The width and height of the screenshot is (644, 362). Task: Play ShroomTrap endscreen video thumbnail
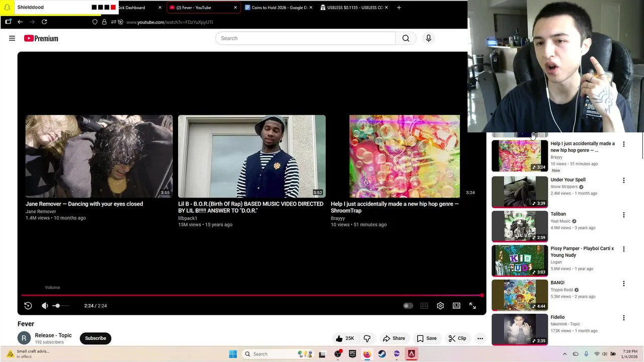point(404,156)
